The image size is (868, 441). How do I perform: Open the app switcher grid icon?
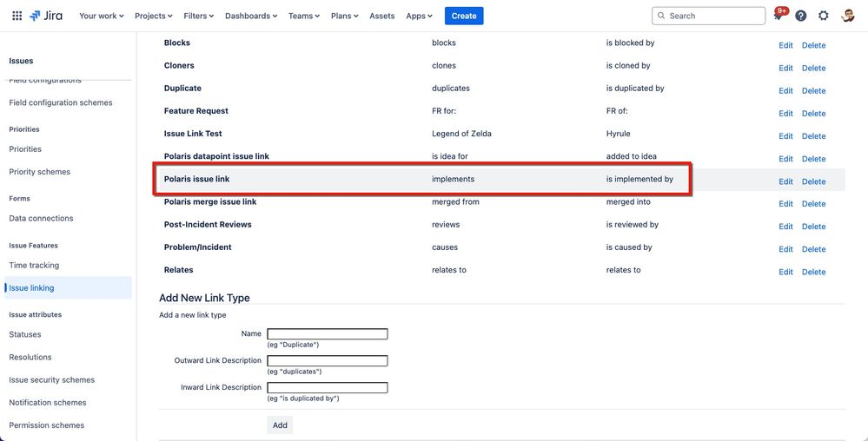click(x=17, y=16)
